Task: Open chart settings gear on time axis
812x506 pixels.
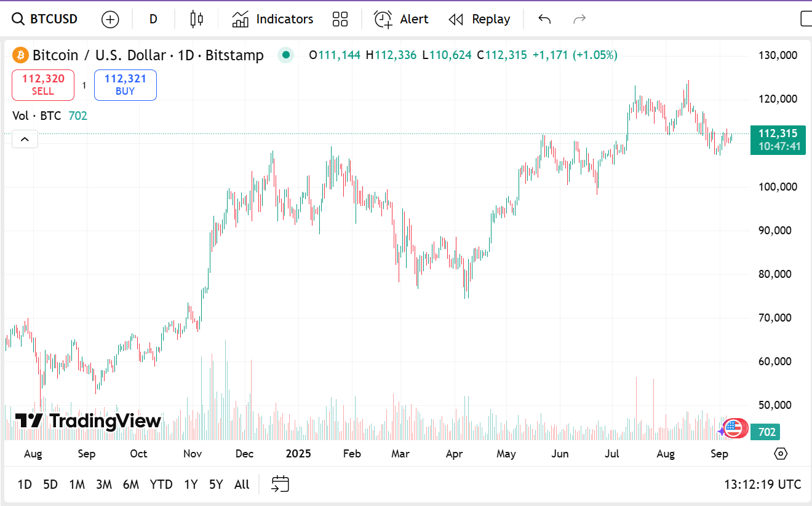Action: tap(781, 454)
